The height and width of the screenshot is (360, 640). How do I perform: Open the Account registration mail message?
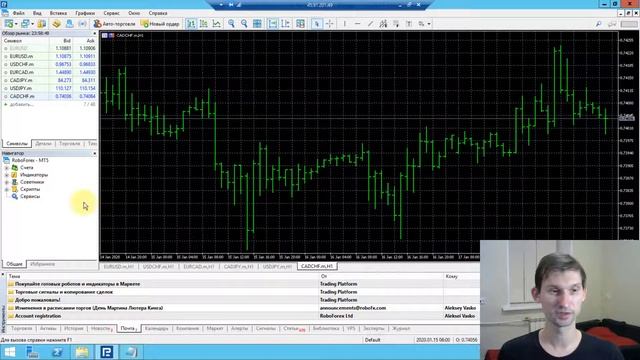38,316
